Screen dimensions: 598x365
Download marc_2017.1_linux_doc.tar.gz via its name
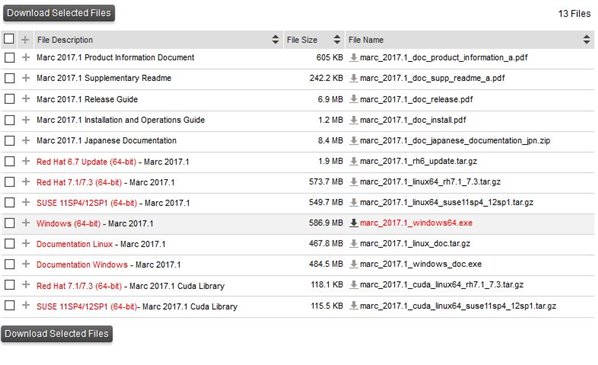pos(415,244)
